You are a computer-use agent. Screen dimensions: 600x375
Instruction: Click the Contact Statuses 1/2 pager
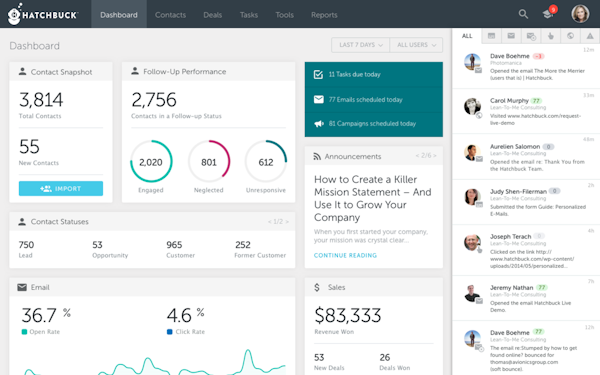tap(278, 222)
